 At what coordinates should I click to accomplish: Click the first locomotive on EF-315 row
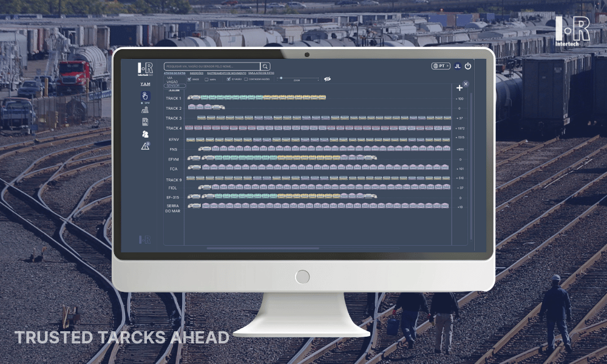tap(194, 196)
